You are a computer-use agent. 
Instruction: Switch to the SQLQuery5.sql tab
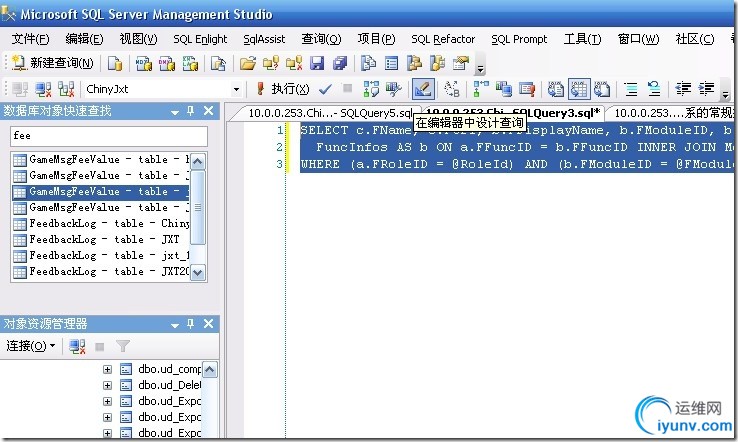pos(329,113)
